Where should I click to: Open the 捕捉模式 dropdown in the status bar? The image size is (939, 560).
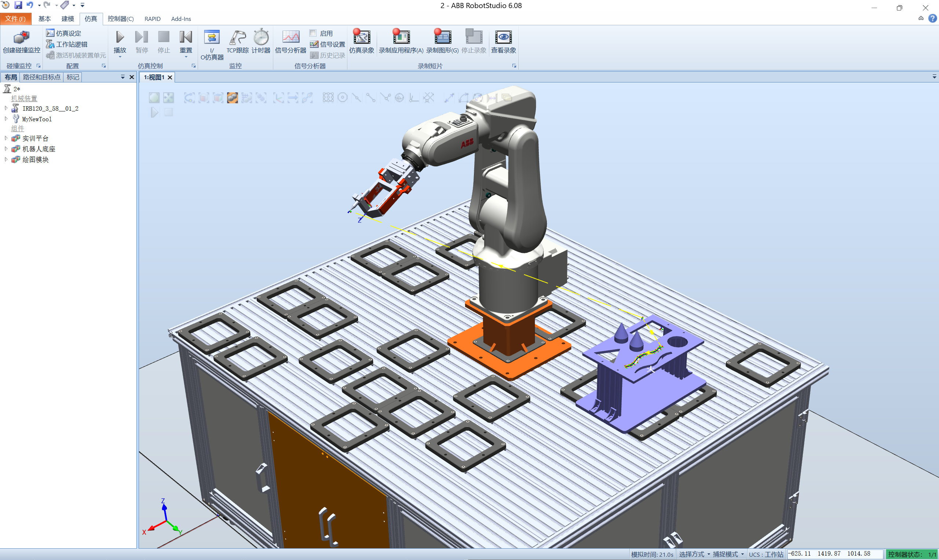(x=728, y=554)
